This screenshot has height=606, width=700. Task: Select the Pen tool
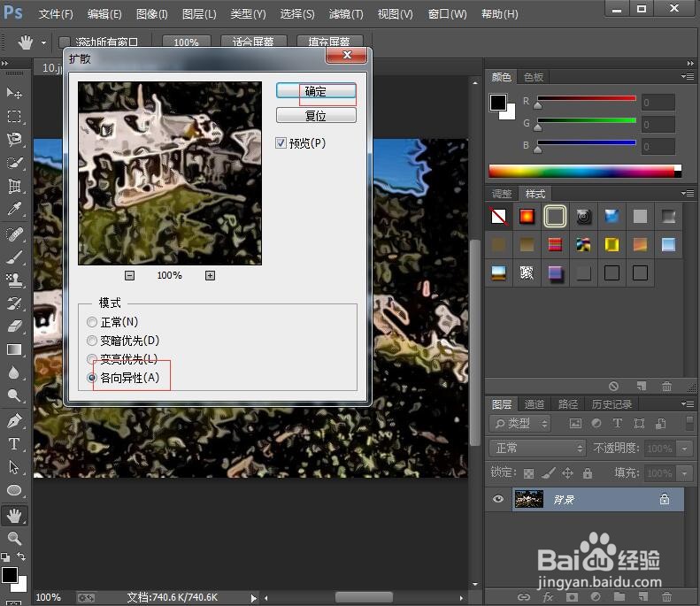14,420
